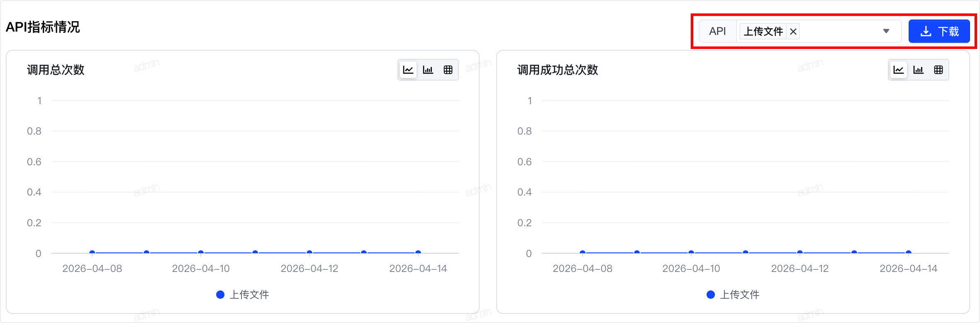Viewport: 980px width, 323px height.
Task: Click the API label beside the selector
Action: click(x=717, y=31)
